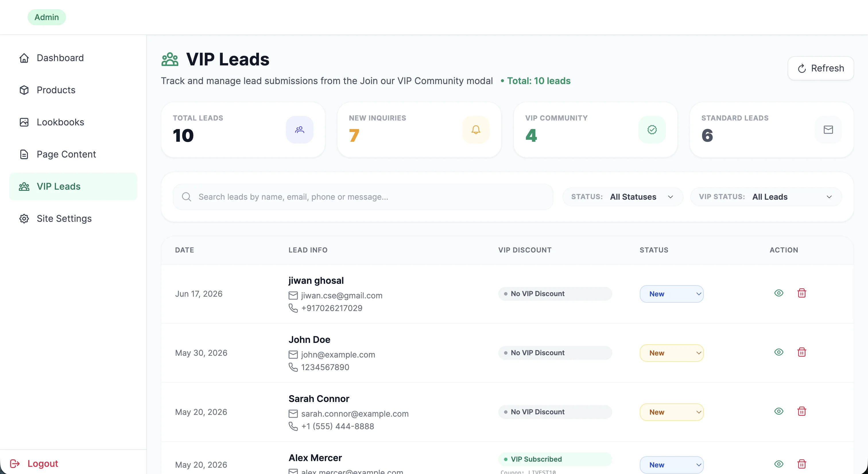Click the LEAD INFO column header

click(x=308, y=250)
